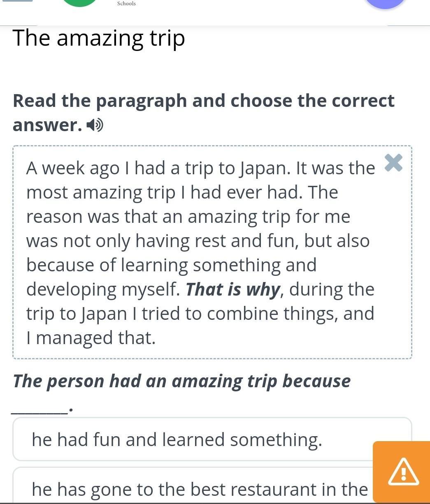Image resolution: width=430 pixels, height=504 pixels.
Task: Tap the orange warning report icon
Action: tap(403, 472)
